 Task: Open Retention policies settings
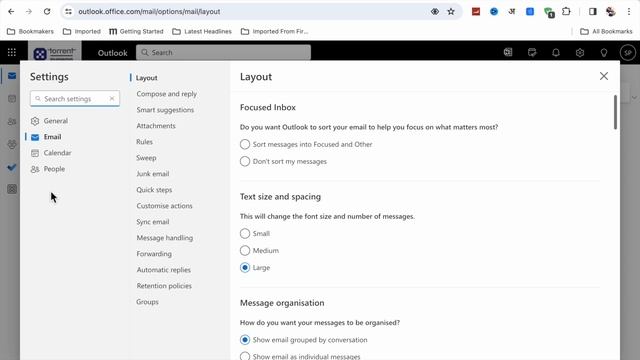(x=164, y=286)
